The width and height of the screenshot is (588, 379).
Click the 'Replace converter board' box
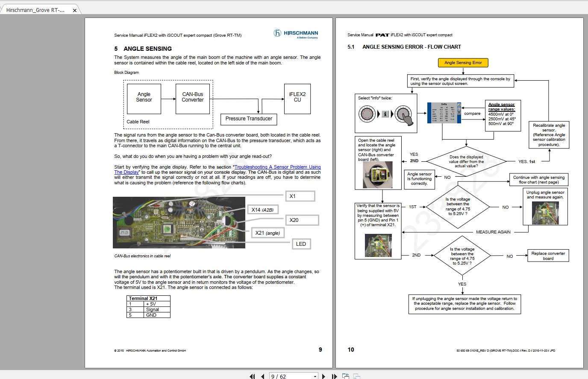548,256
